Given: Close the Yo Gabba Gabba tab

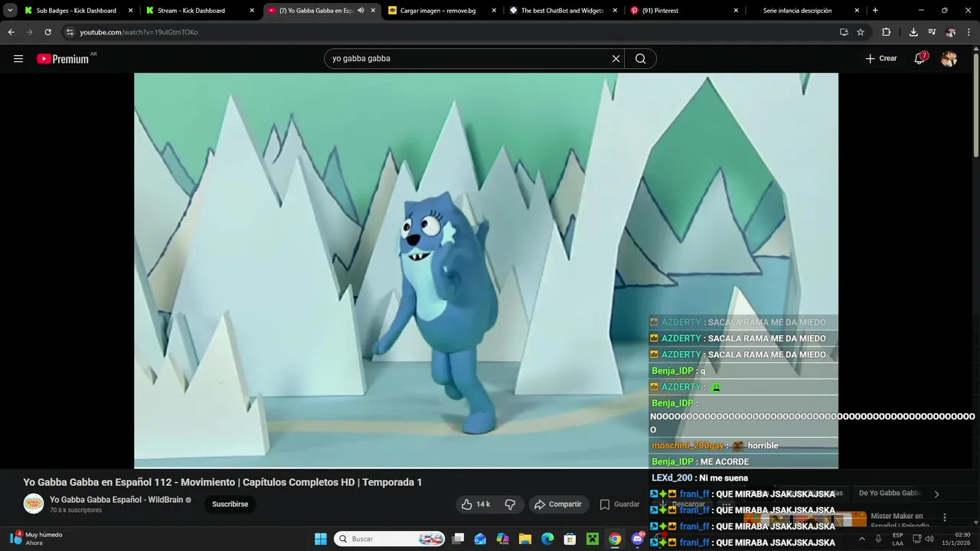Looking at the screenshot, I should pyautogui.click(x=373, y=11).
